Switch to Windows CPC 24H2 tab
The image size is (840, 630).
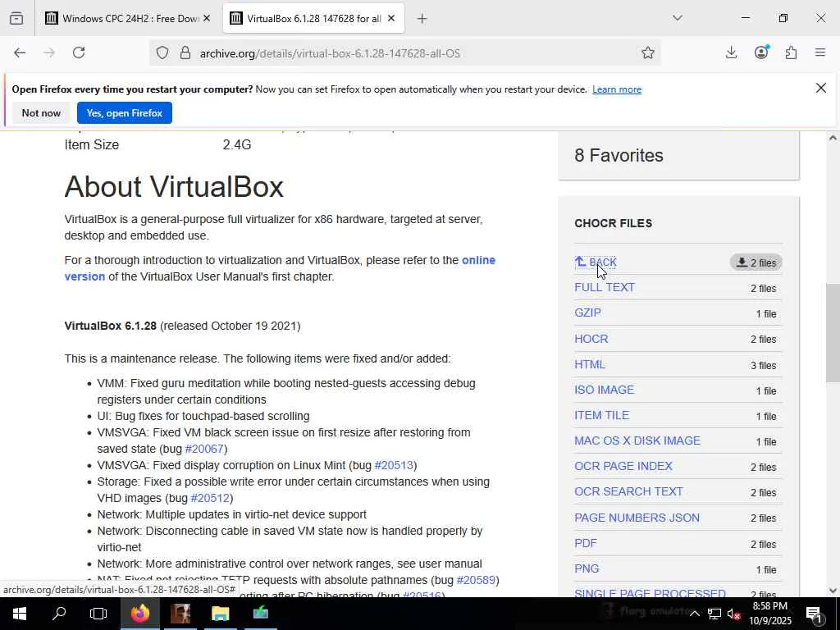[127, 19]
